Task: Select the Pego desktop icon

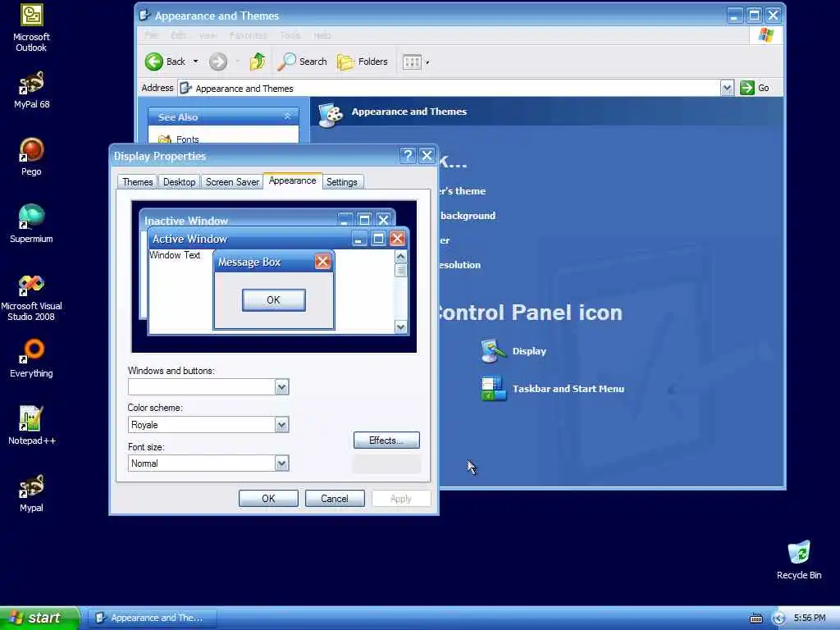Action: click(31, 157)
